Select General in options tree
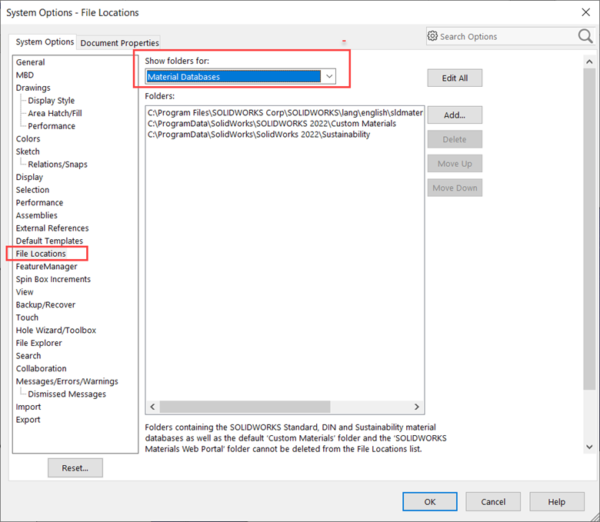 pos(30,62)
